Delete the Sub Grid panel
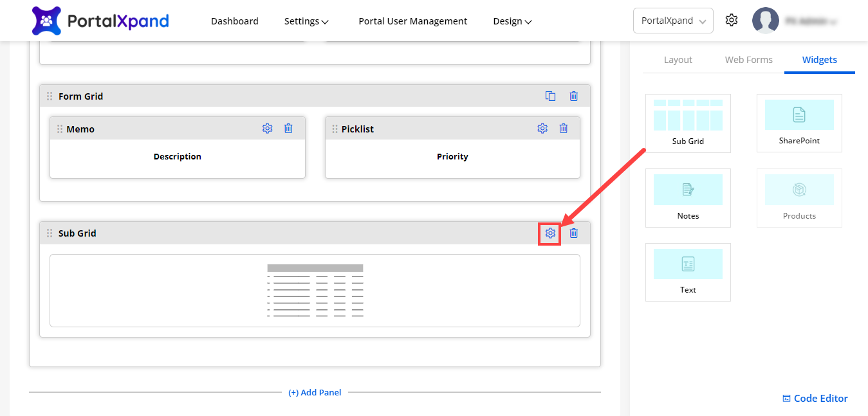This screenshot has width=868, height=416. tap(573, 233)
